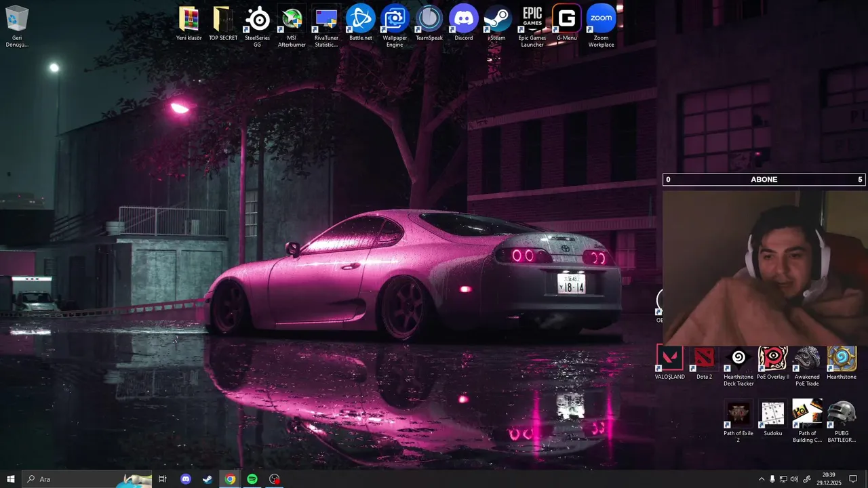
Task: Open the Windows Start menu
Action: point(11,479)
